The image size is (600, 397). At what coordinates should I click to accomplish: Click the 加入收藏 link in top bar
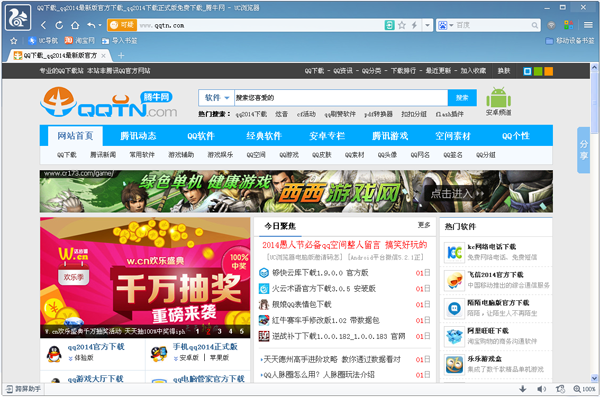473,71
